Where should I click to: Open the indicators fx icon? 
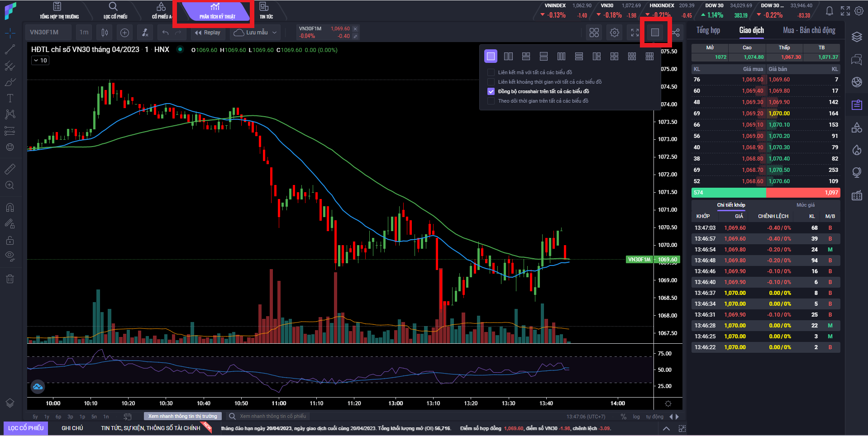[145, 33]
